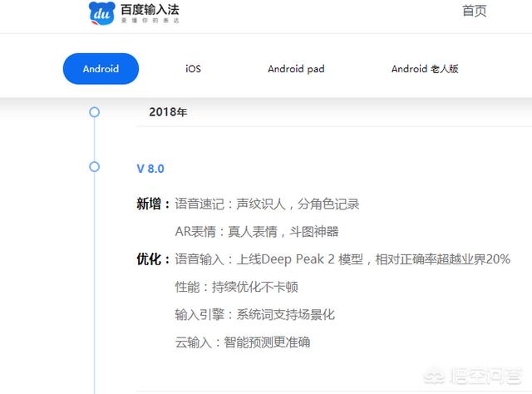Select the Android tab
The image size is (532, 394).
coord(101,68)
